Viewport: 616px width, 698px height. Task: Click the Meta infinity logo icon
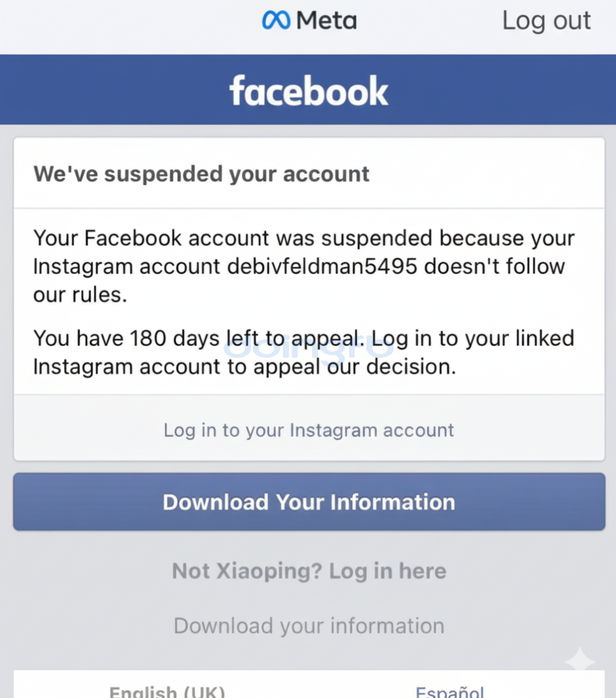(x=276, y=21)
